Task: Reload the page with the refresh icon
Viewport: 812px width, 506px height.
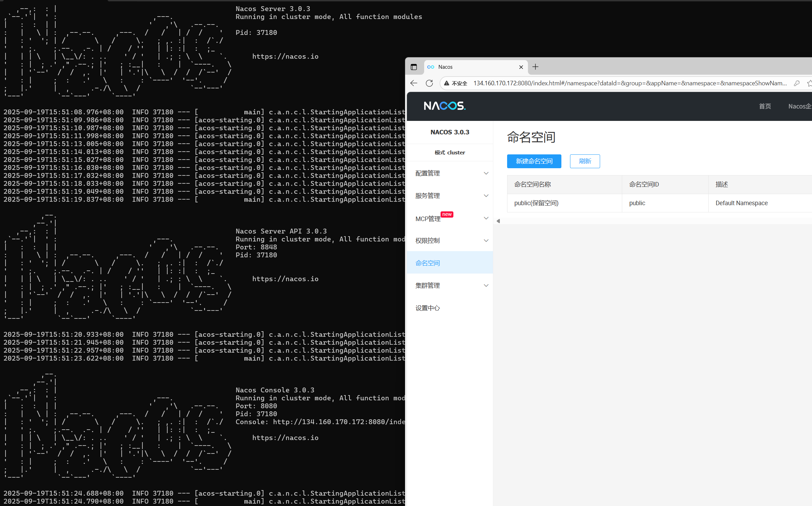Action: tap(429, 83)
